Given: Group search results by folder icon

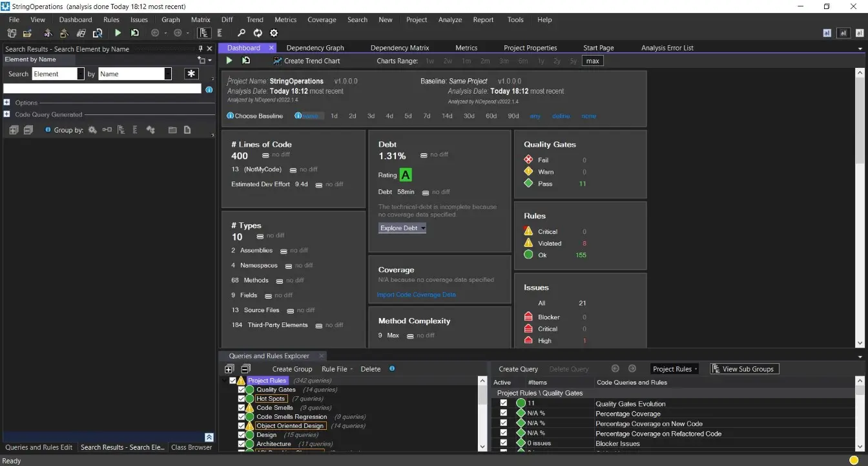Looking at the screenshot, I should (x=172, y=130).
